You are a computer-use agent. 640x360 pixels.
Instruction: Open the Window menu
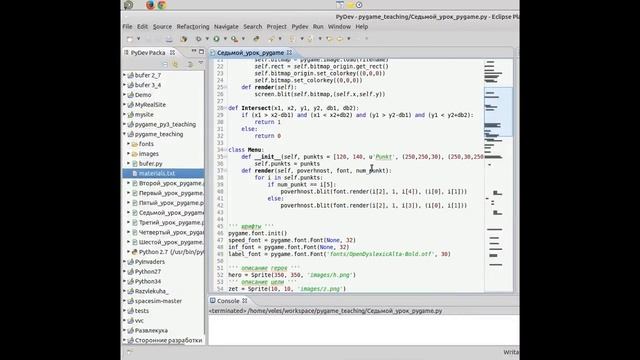pyautogui.click(x=339, y=27)
